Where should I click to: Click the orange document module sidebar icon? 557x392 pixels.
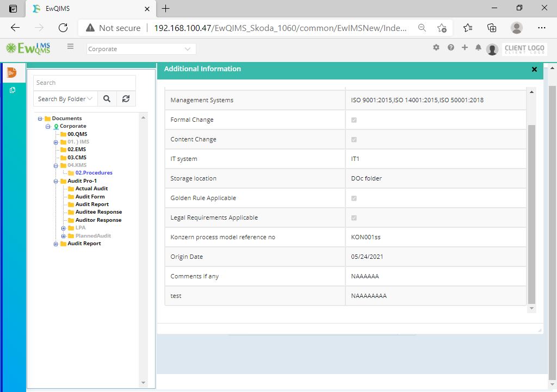click(x=12, y=72)
